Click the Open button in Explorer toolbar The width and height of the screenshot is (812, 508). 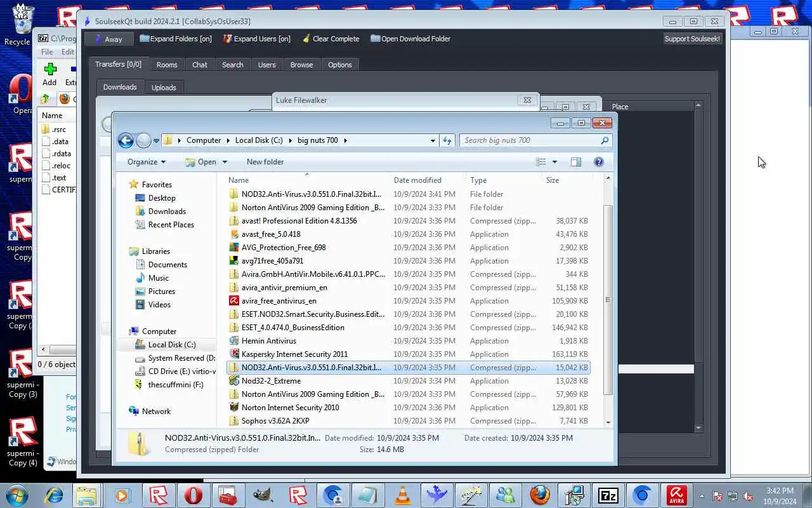[200, 162]
